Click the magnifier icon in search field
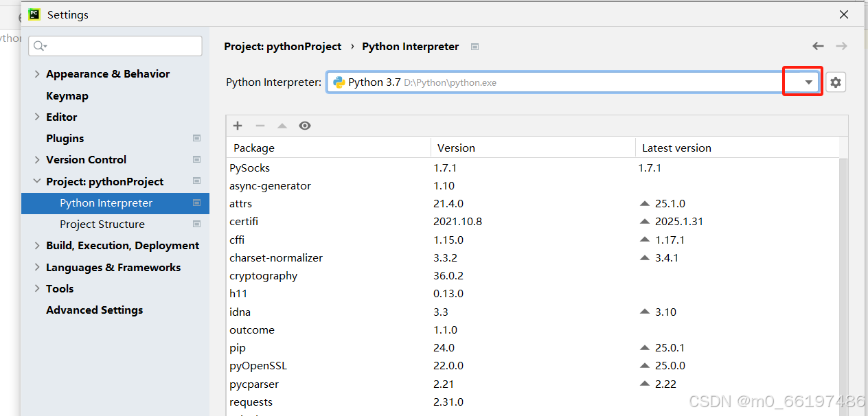Viewport: 868px width, 416px height. (39, 46)
